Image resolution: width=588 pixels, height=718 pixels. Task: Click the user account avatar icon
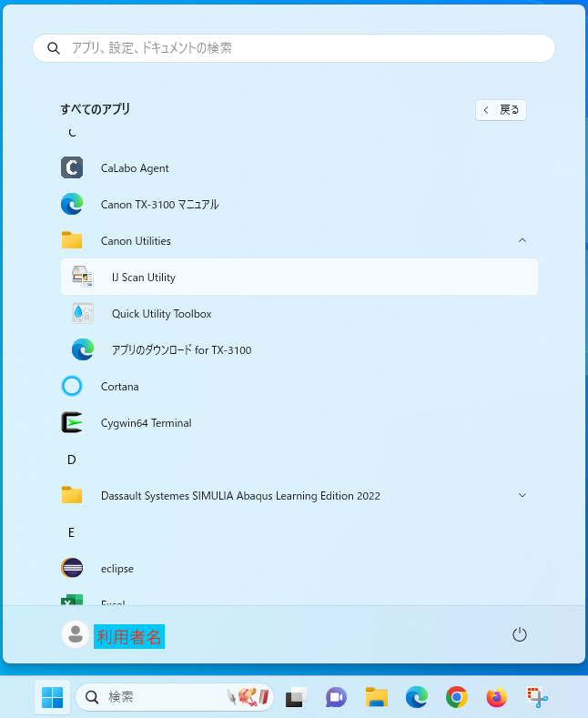click(76, 634)
